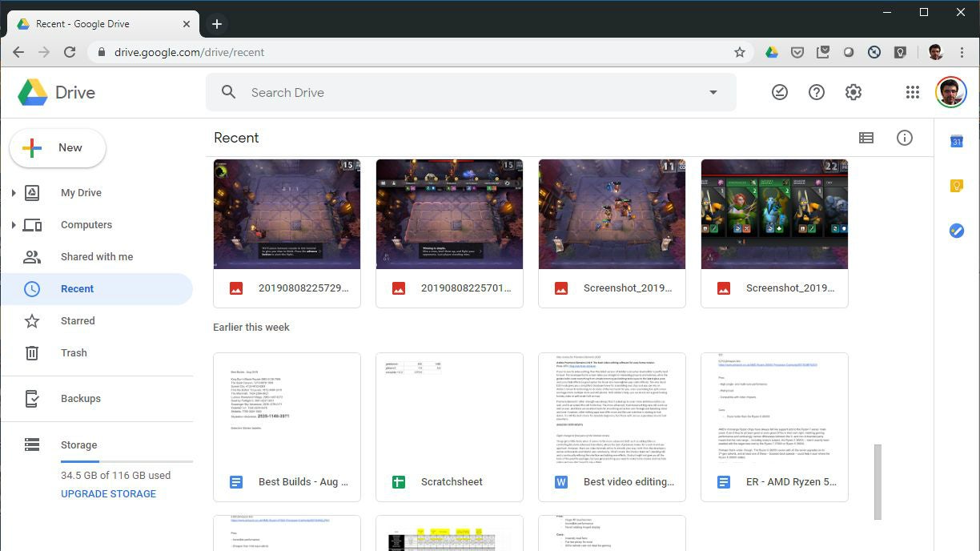Expand the Computers tree
This screenshot has width=980, height=551.
pos(14,225)
